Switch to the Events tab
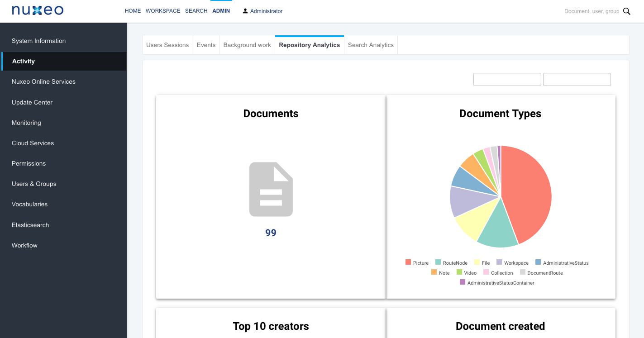The height and width of the screenshot is (338, 644). coord(206,45)
